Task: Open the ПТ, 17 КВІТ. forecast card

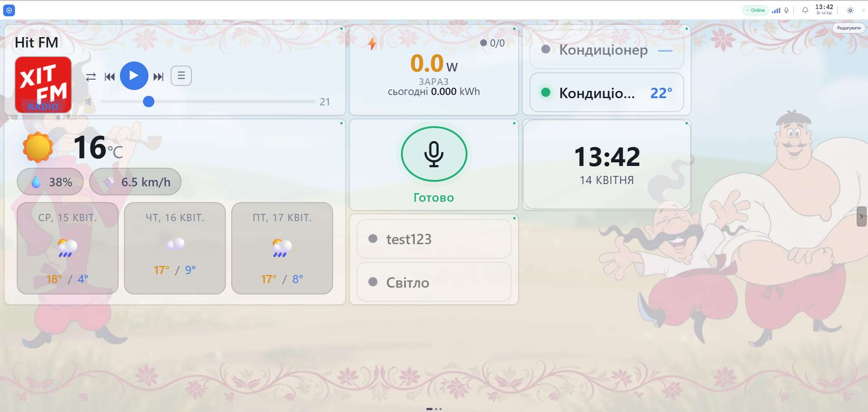Action: pos(282,248)
